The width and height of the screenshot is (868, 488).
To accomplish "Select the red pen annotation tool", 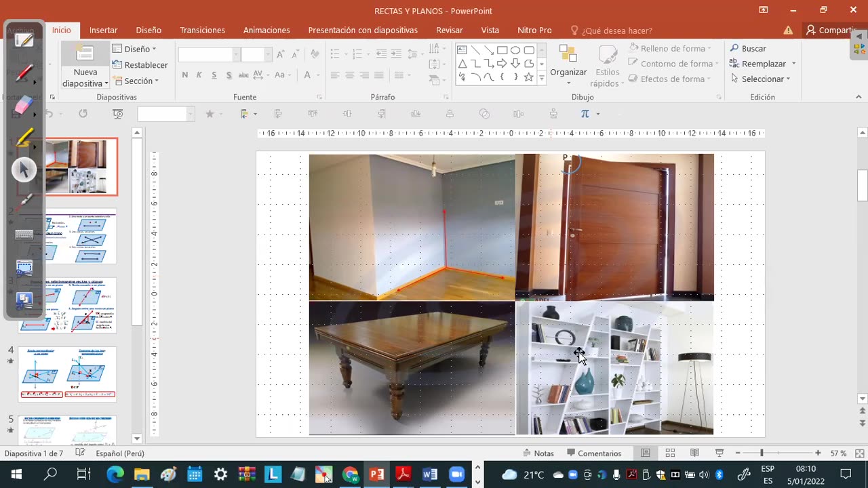I will pyautogui.click(x=24, y=73).
